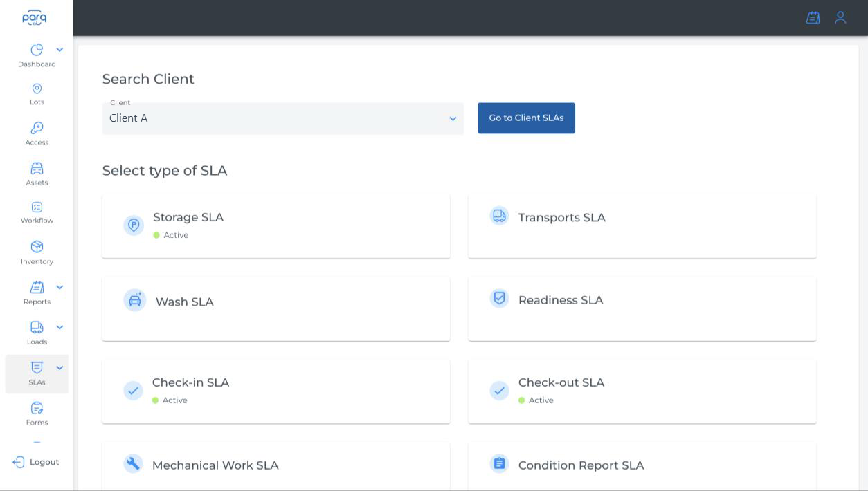
Task: Open the Check-in SLA card title
Action: (x=190, y=382)
